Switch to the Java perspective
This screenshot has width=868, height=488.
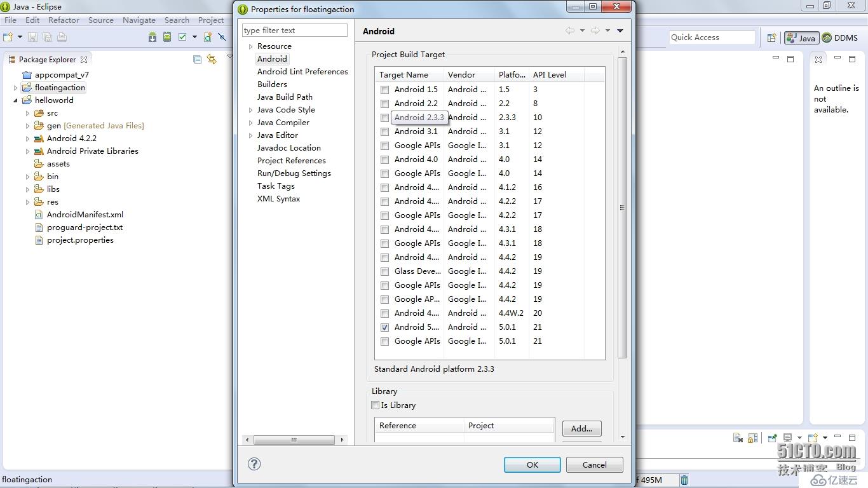(801, 37)
